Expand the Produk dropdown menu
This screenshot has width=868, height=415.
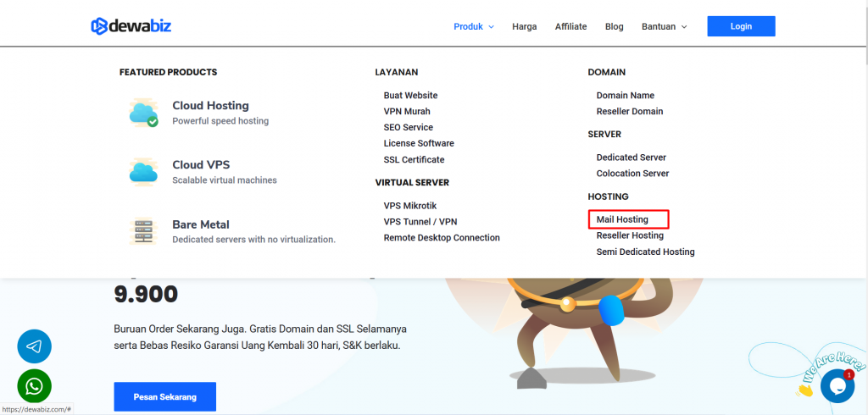point(473,26)
